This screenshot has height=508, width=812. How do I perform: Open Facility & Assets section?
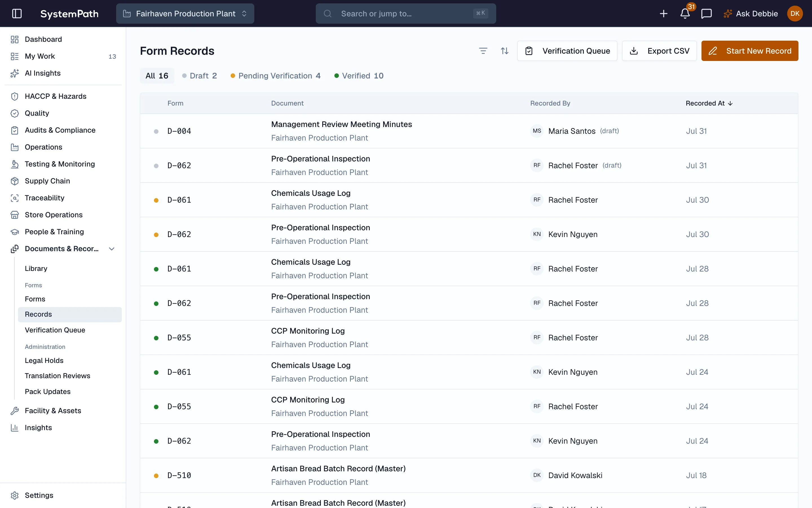pyautogui.click(x=63, y=411)
